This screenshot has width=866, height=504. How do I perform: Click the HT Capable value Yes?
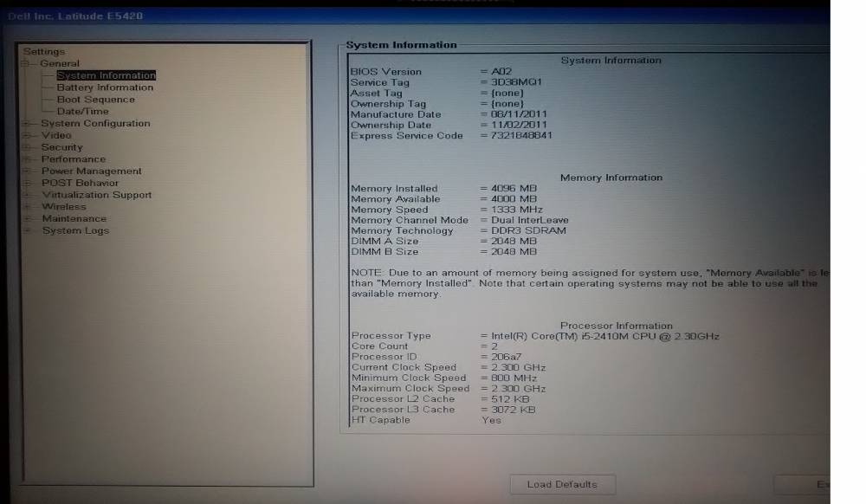click(x=492, y=420)
